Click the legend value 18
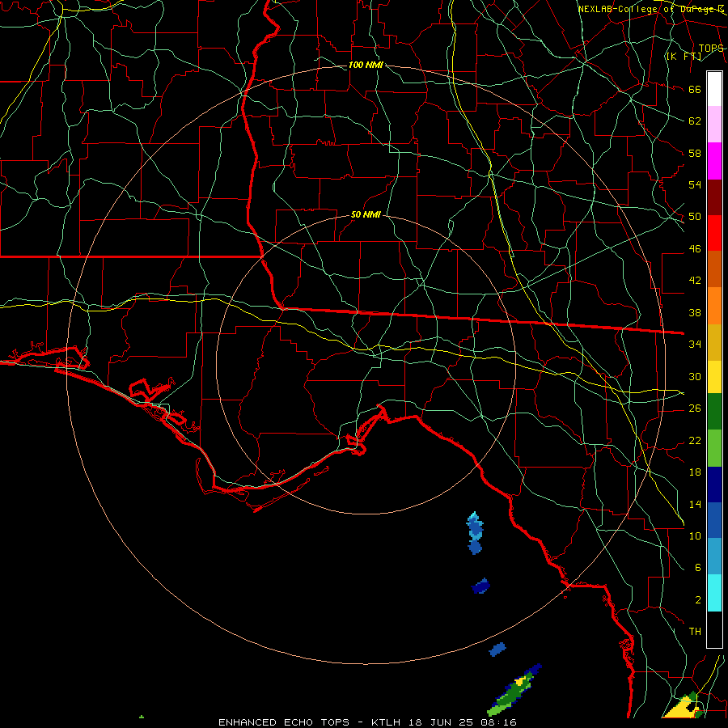The height and width of the screenshot is (728, 728). click(695, 472)
